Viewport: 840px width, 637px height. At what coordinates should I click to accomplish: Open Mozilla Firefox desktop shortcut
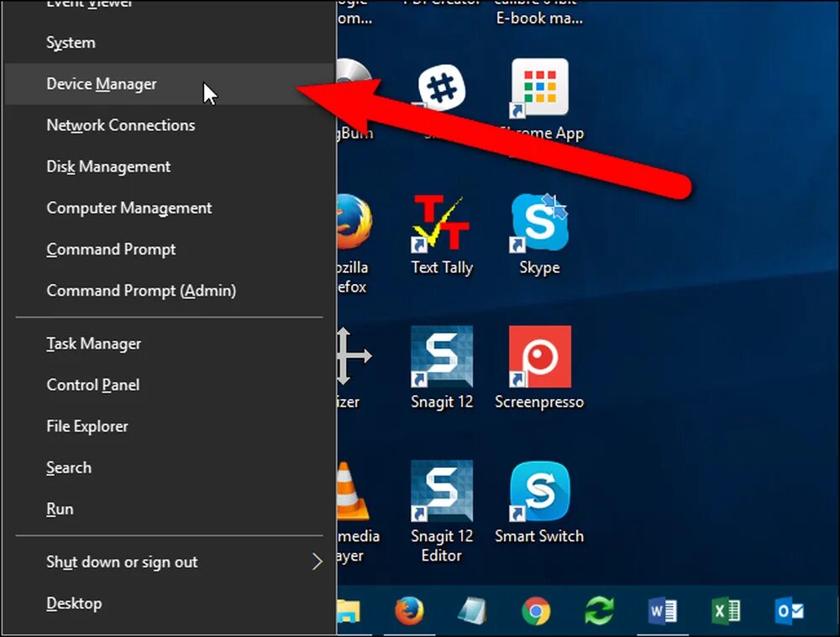(353, 243)
